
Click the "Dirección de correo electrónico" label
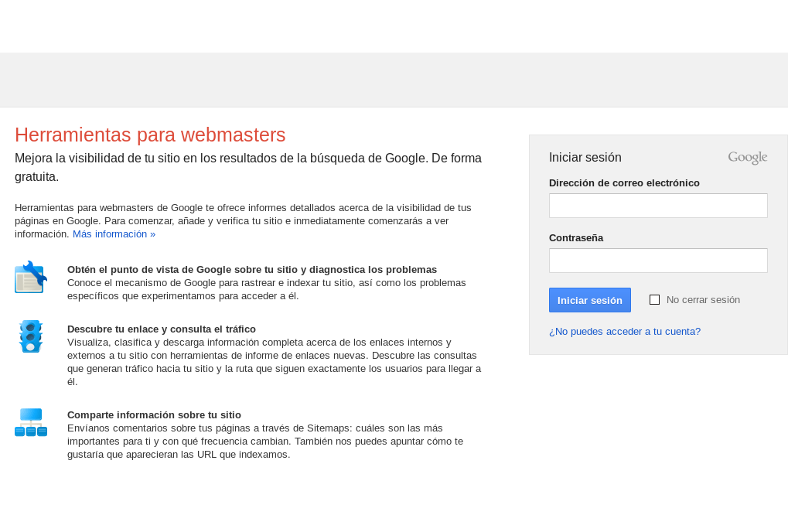pos(624,183)
